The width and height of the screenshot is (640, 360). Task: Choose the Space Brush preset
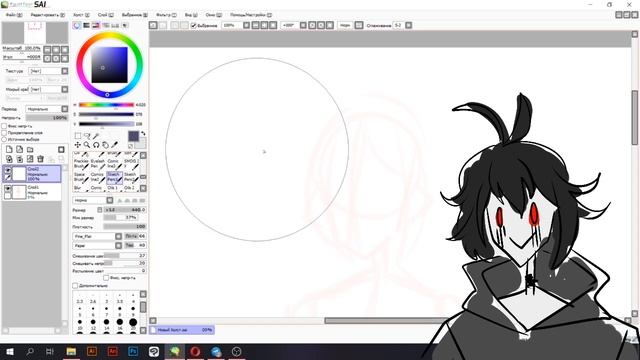click(x=81, y=177)
